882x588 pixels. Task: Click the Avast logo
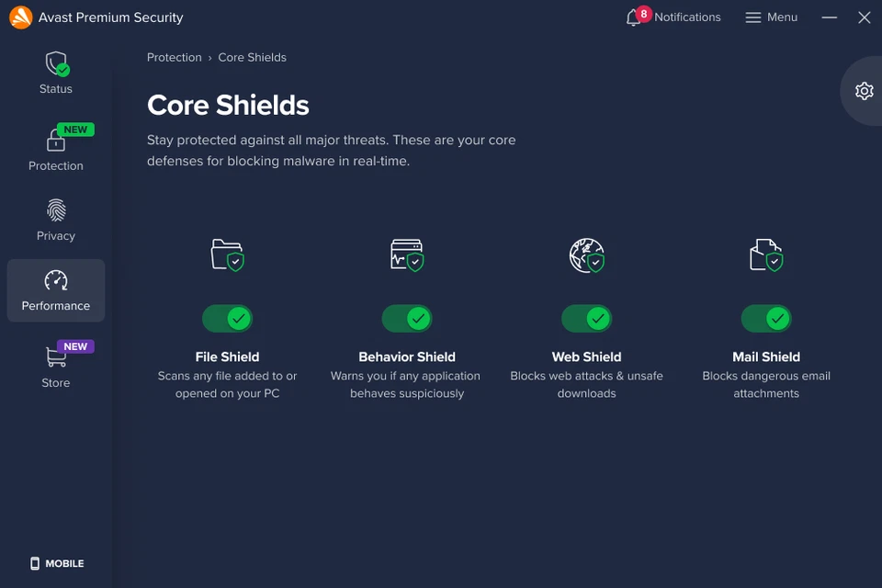pyautogui.click(x=19, y=17)
